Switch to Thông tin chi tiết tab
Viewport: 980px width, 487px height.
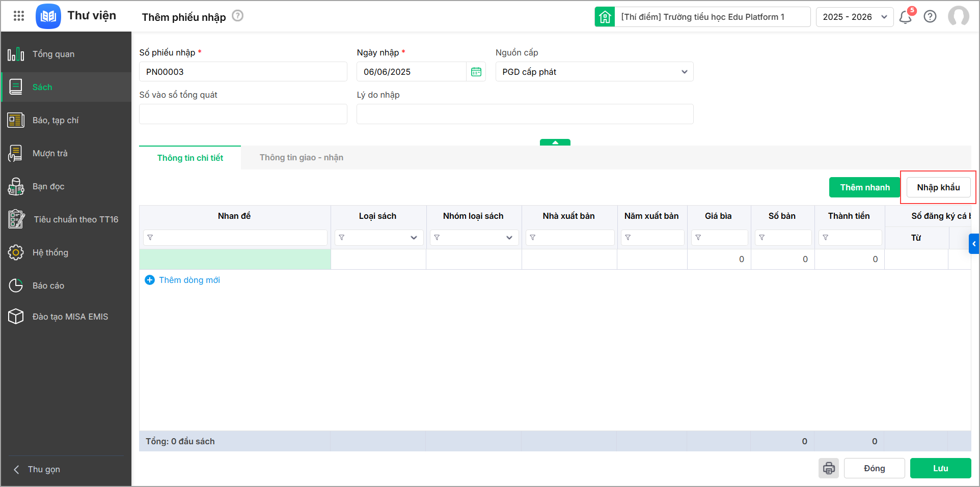coord(190,158)
